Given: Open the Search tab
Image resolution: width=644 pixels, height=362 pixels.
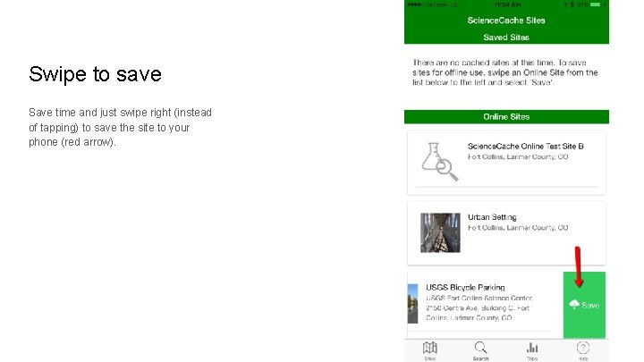Looking at the screenshot, I should click(x=480, y=350).
